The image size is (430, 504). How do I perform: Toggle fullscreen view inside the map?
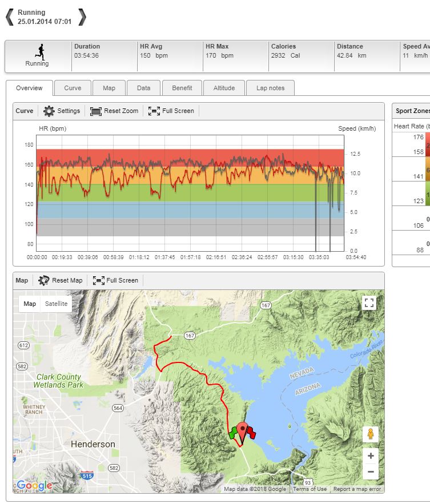click(369, 303)
